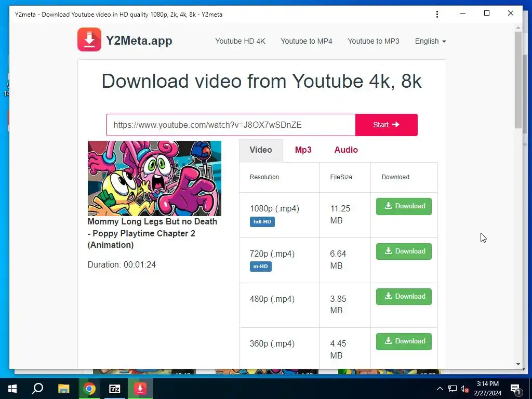This screenshot has width=532, height=399.
Task: Click the Y2Meta.app site title link
Action: 139,41
